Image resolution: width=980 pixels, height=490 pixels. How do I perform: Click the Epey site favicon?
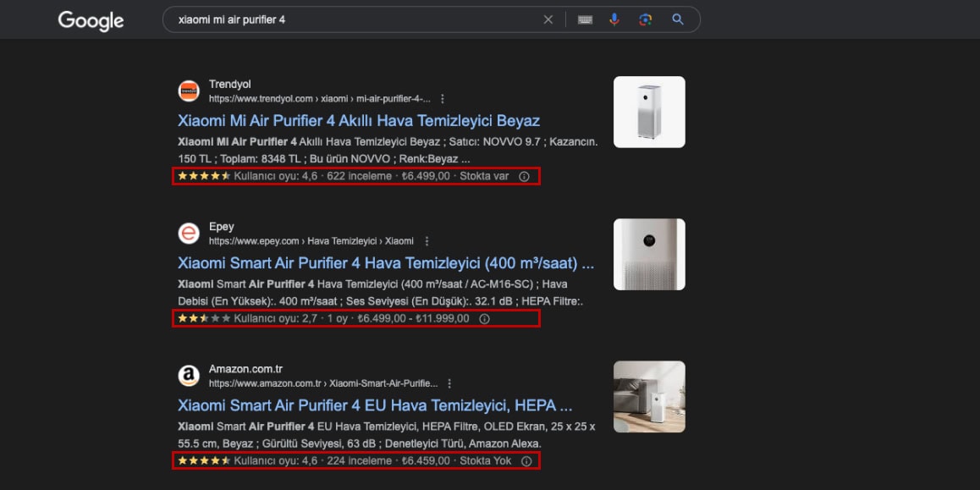pyautogui.click(x=189, y=234)
